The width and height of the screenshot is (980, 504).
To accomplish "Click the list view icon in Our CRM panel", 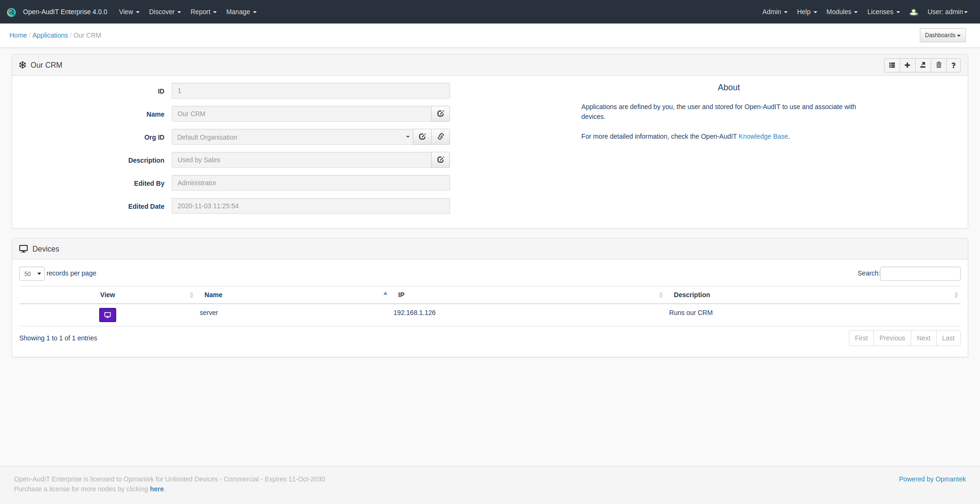I will 892,65.
